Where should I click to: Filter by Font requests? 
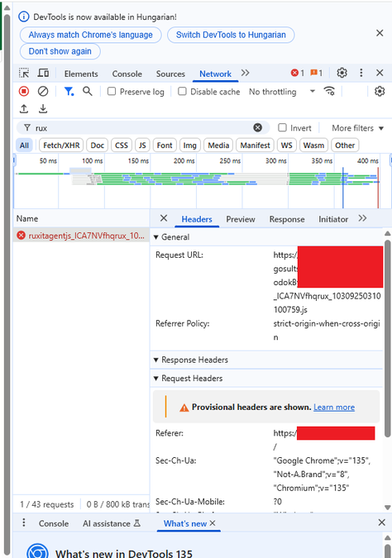[x=165, y=145]
